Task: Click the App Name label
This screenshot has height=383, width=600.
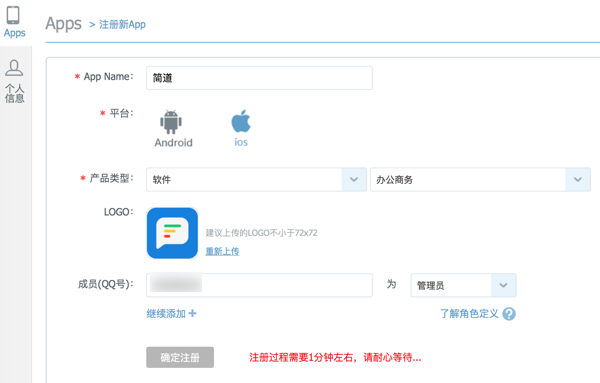Action: pyautogui.click(x=109, y=77)
